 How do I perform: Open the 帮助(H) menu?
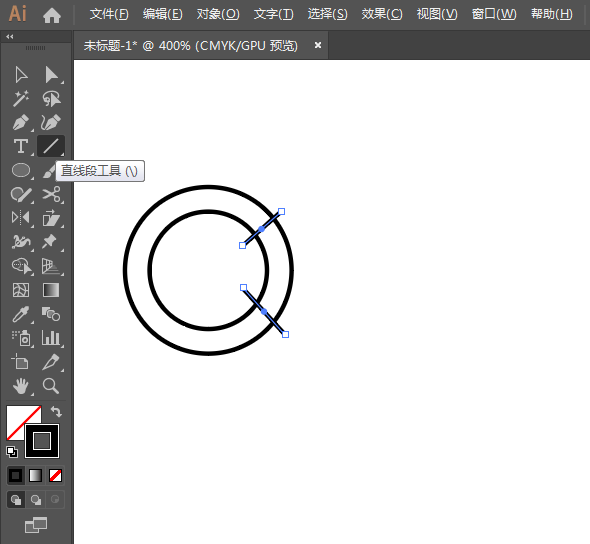552,14
